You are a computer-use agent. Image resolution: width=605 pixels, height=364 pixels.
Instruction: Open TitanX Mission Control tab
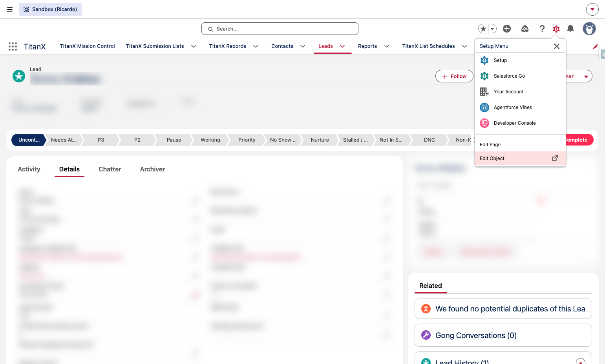[x=88, y=46]
